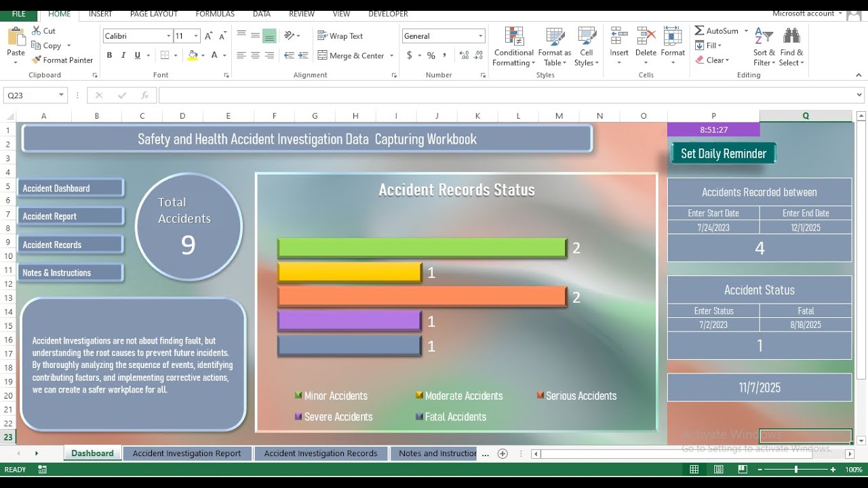Click the Accident Dashboard button
Screen dimensions: 868x488
click(x=71, y=188)
